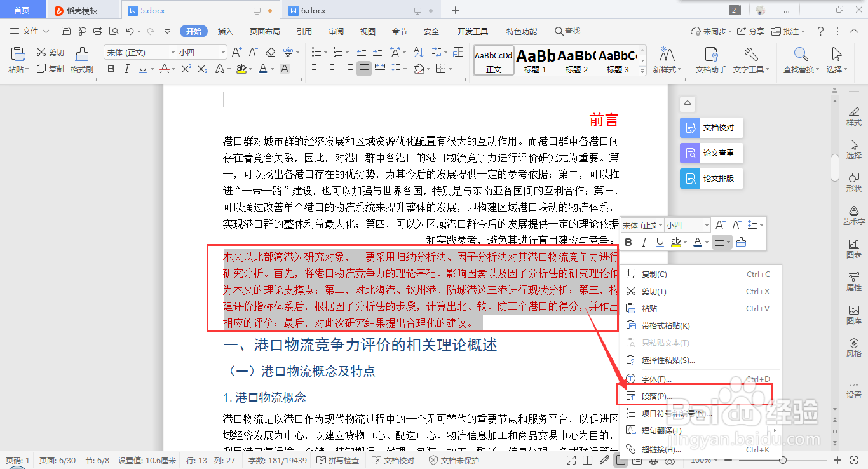Click the A-Z sort icon on ribbon

[419, 52]
